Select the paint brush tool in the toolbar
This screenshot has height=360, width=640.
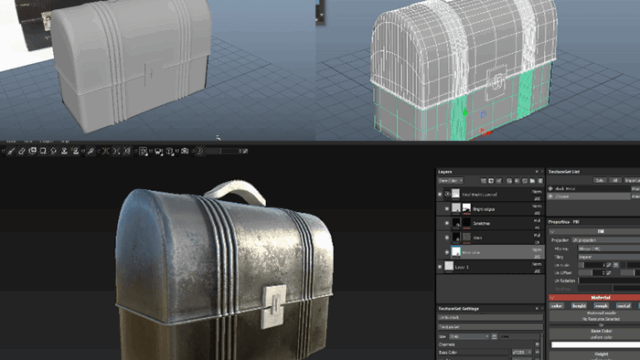pos(11,151)
